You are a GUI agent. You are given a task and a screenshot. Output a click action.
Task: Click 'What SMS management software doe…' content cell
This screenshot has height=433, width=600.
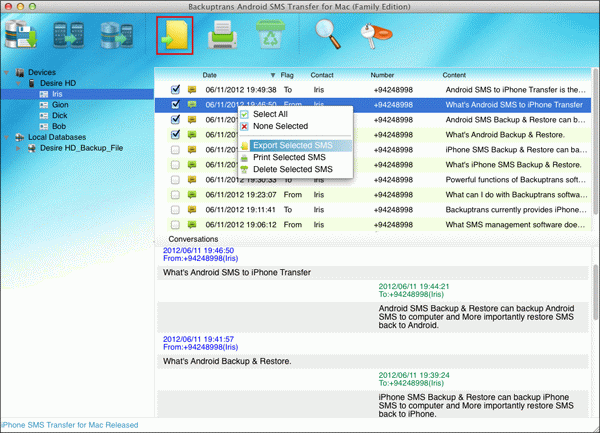(515, 225)
